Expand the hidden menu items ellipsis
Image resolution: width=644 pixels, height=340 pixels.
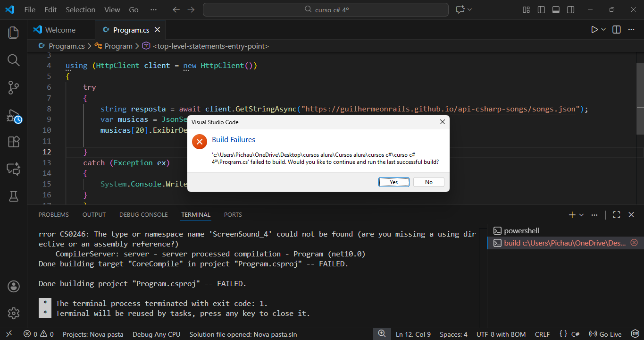[153, 10]
